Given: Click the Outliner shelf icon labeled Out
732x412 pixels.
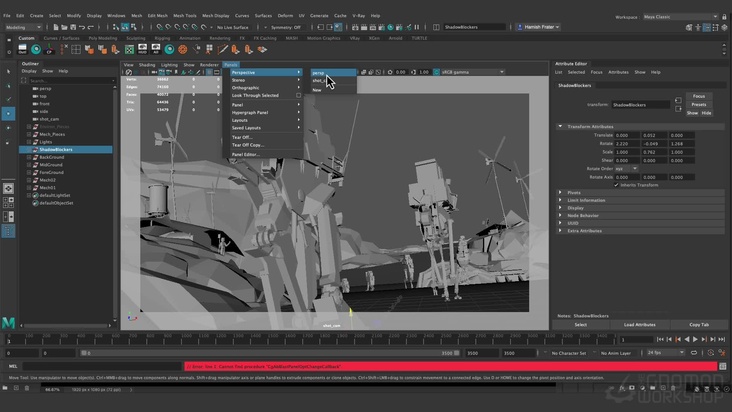Looking at the screenshot, I should [x=22, y=49].
